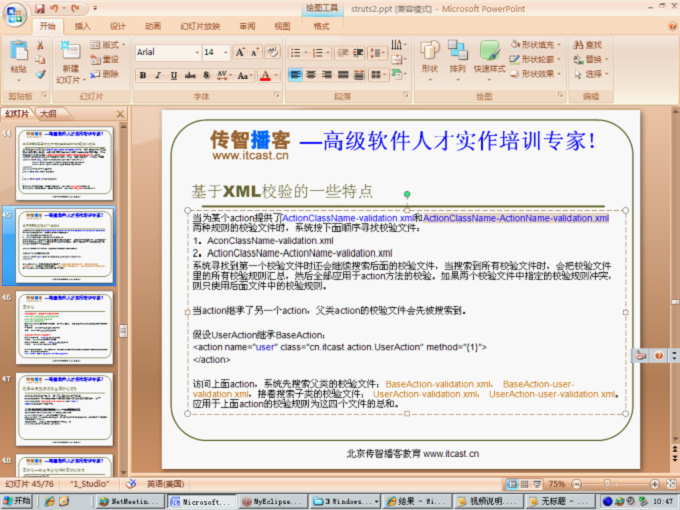Open the Arrange (排列) icon
680x510 pixels.
click(x=458, y=50)
